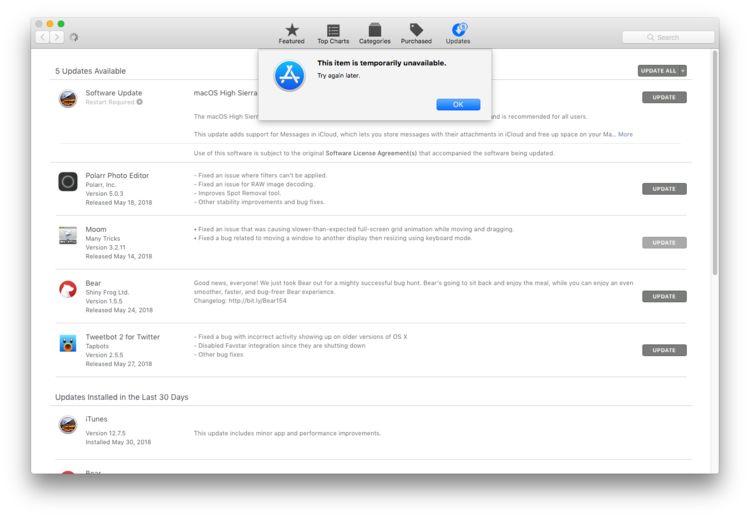
Task: Click the iTunes title in installed updates
Action: coord(96,419)
